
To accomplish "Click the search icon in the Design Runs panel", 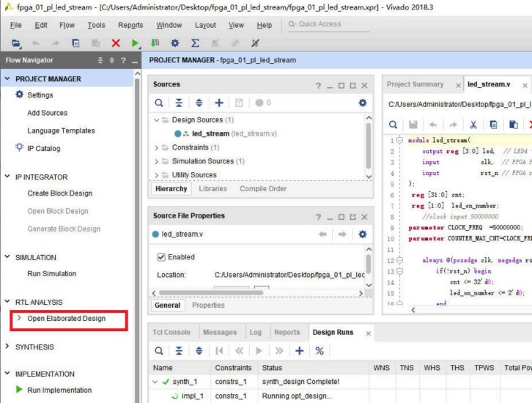I will point(159,351).
